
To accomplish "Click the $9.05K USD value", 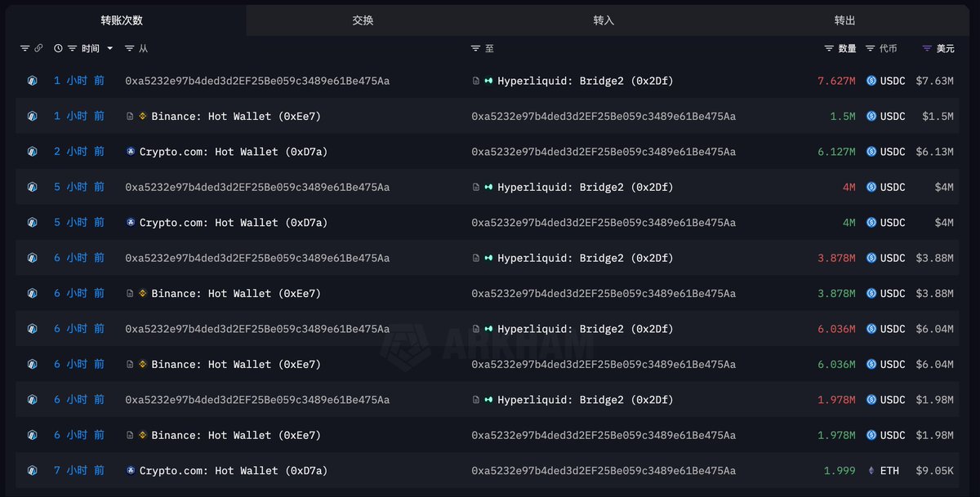I will tap(934, 471).
